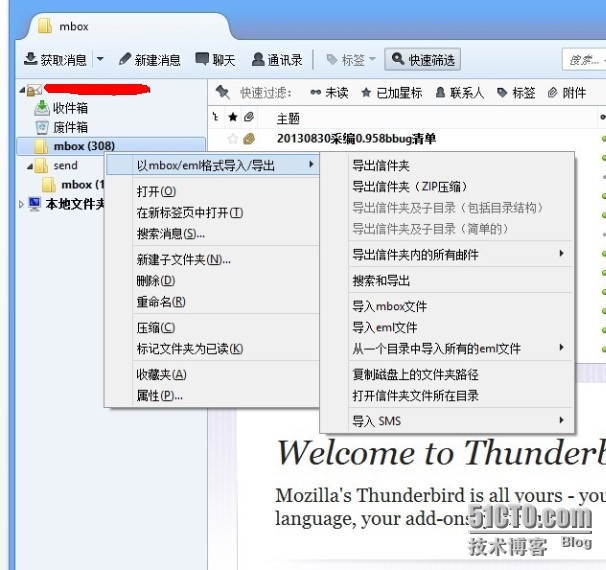Select the send folder

point(65,165)
